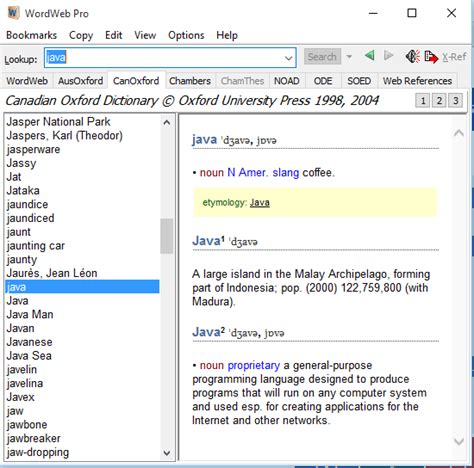474x468 pixels.
Task: Open the Search options dropdown arrow
Action: tap(349, 57)
